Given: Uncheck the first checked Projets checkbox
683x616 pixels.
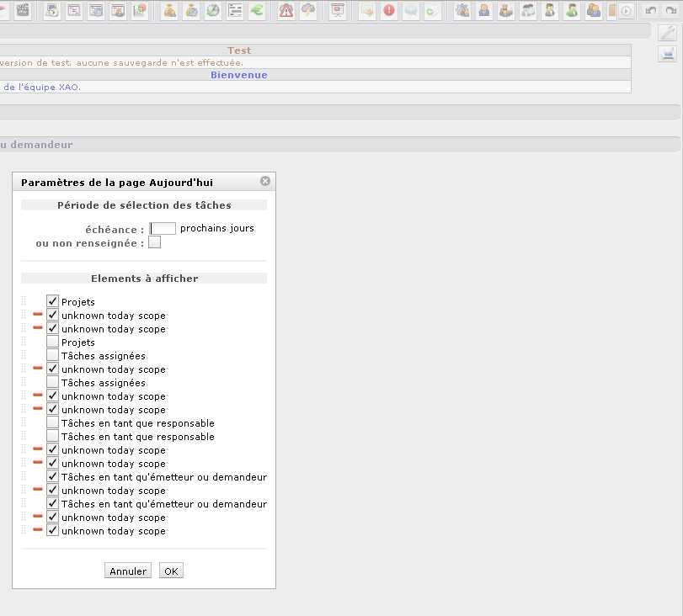Looking at the screenshot, I should [x=53, y=301].
